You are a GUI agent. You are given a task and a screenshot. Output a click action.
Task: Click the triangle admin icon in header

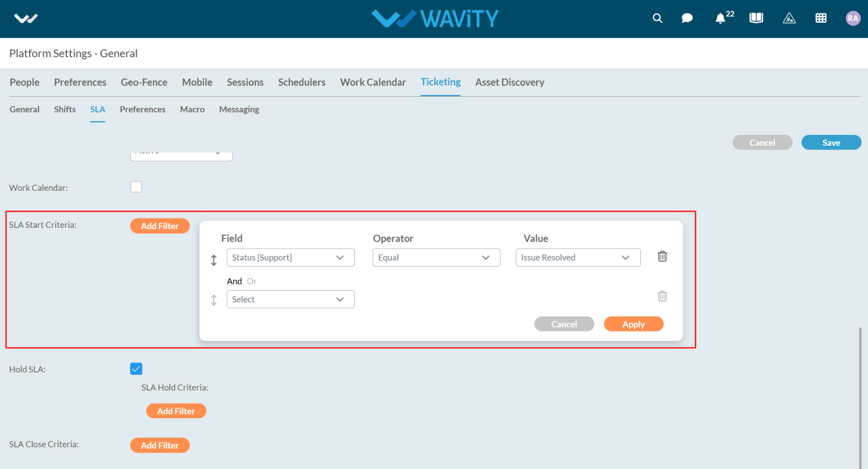(789, 18)
